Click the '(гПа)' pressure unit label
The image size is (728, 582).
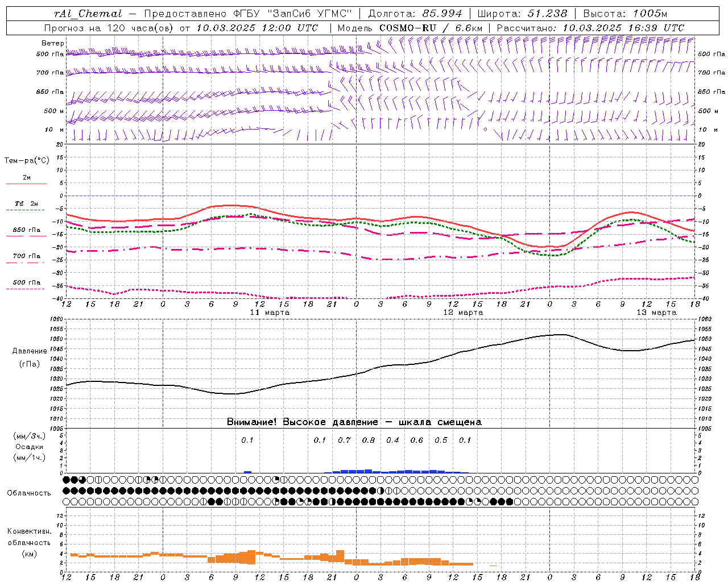click(30, 364)
